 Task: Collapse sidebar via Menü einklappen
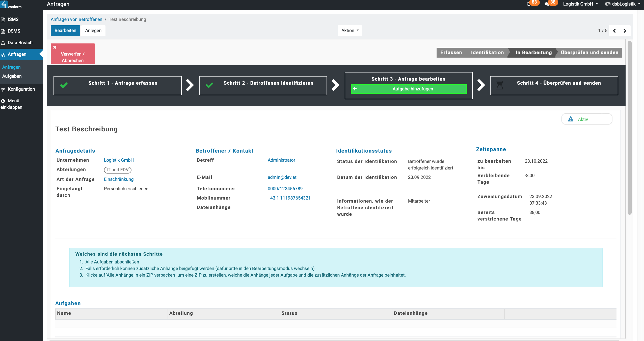[x=11, y=104]
